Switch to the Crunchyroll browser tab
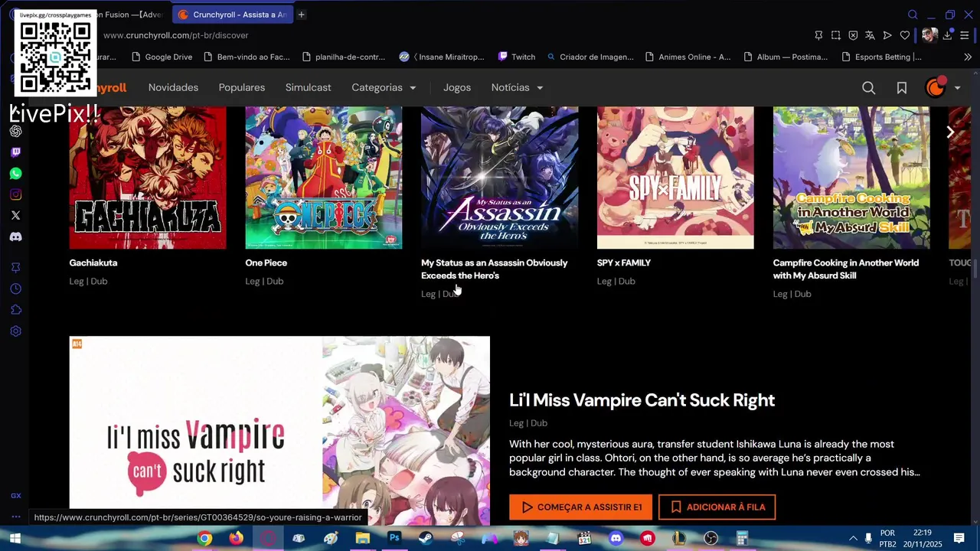This screenshot has width=980, height=551. pos(233,15)
